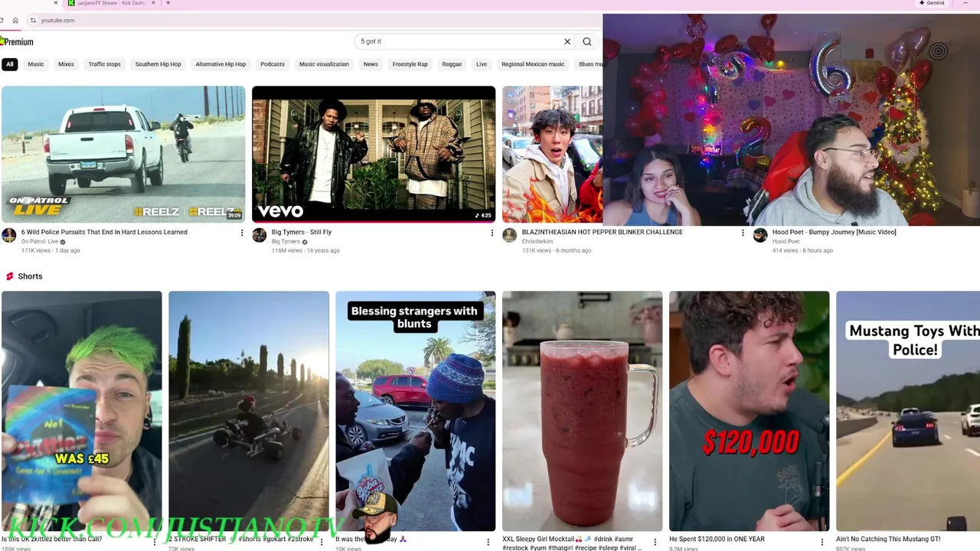The image size is (980, 551).
Task: Open Big Tymers channel avatar
Action: click(260, 235)
